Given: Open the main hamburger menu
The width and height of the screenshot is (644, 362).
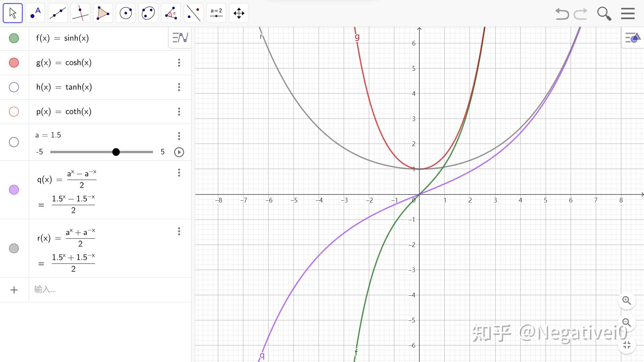Looking at the screenshot, I should (x=628, y=14).
